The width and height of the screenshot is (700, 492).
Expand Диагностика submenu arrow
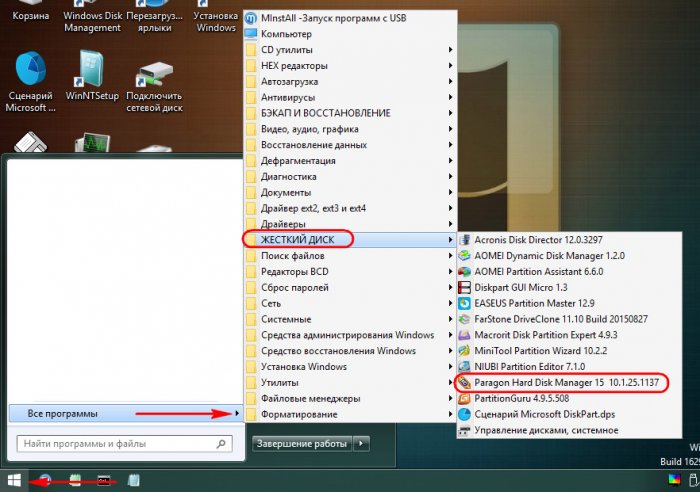tap(450, 176)
